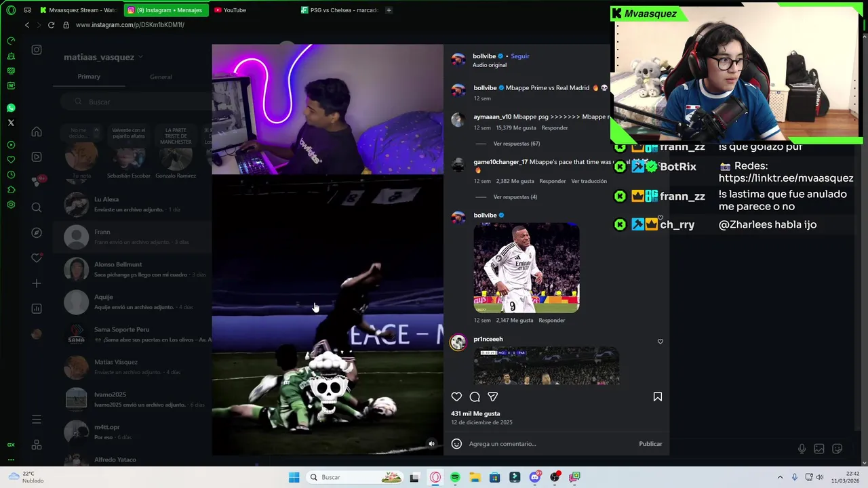Reload the page

tap(52, 25)
